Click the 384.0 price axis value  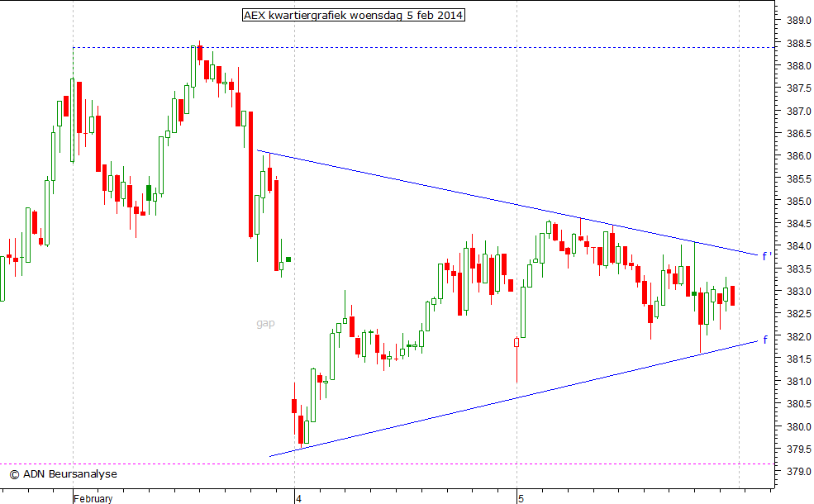(799, 246)
